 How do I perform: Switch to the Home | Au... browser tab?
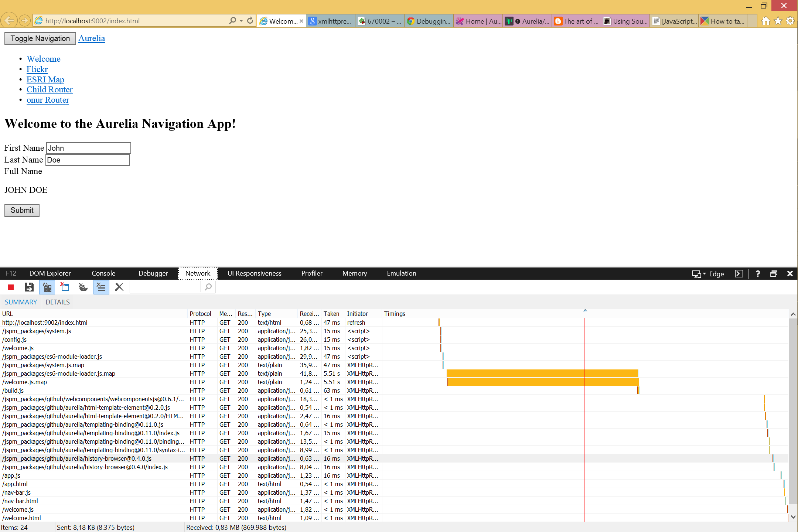[x=478, y=21]
